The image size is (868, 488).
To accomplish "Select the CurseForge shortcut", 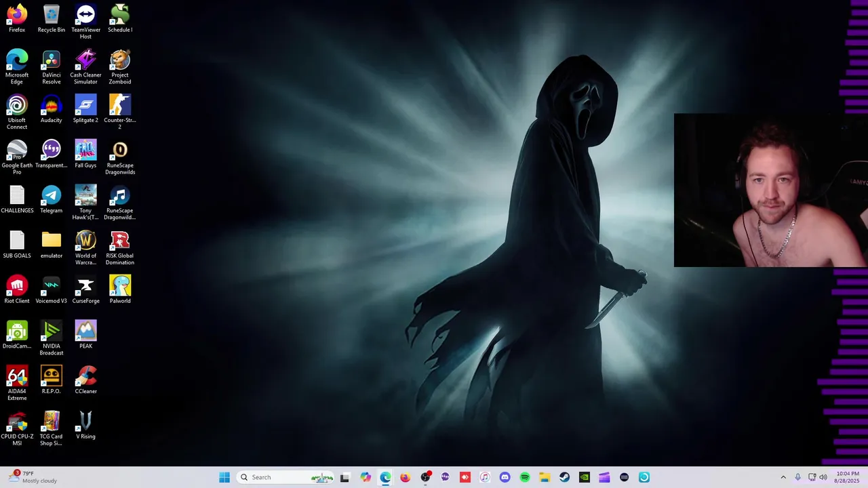I will (85, 289).
